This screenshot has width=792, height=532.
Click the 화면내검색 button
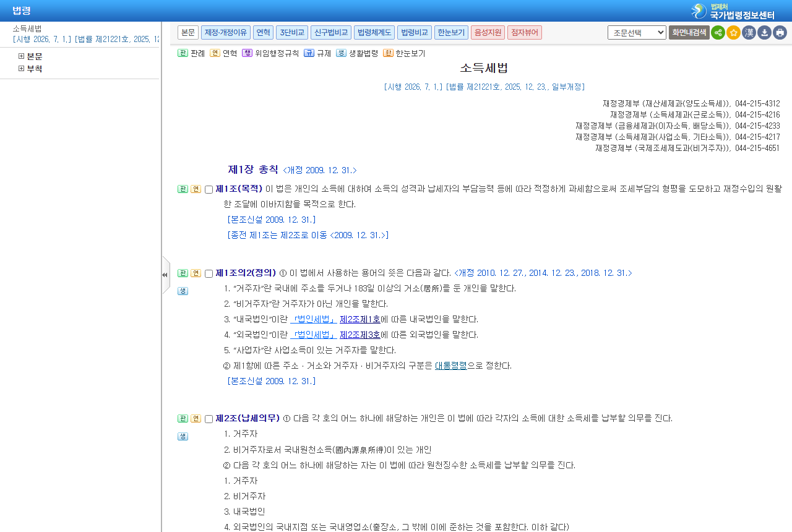pos(689,32)
